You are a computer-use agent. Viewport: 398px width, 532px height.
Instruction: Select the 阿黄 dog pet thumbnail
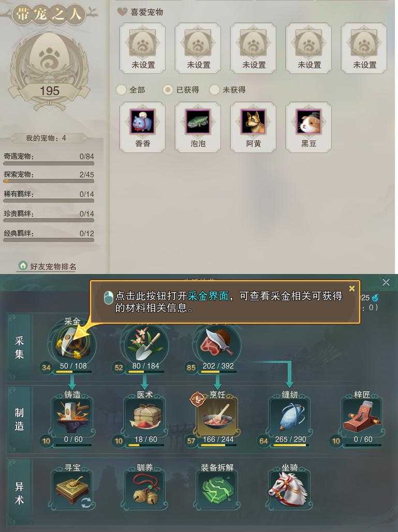(253, 127)
